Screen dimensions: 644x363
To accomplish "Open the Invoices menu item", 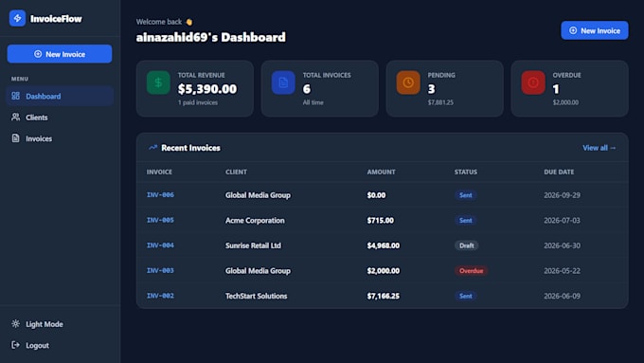I will click(x=60, y=138).
